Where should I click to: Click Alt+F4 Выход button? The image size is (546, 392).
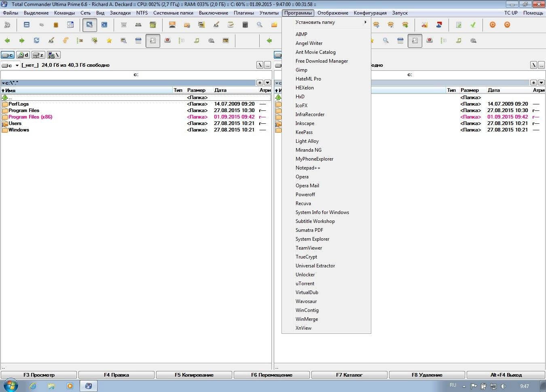click(x=506, y=375)
